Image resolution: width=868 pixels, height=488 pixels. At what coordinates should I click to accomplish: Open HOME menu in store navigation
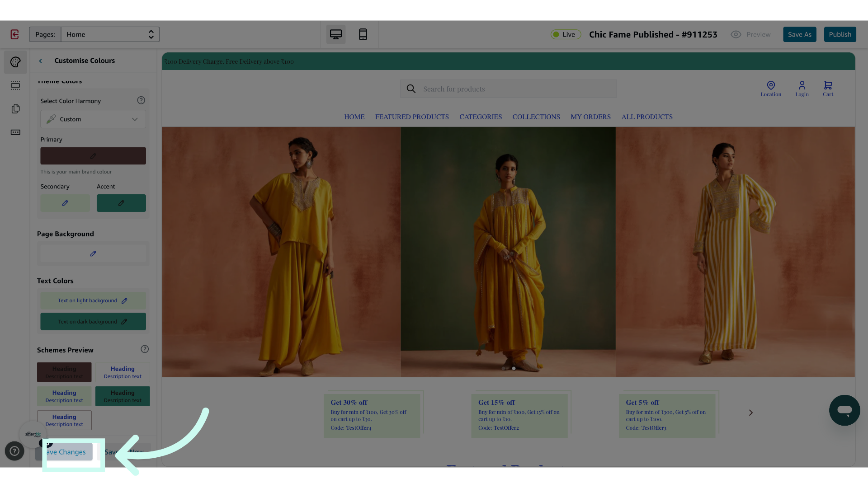point(354,117)
